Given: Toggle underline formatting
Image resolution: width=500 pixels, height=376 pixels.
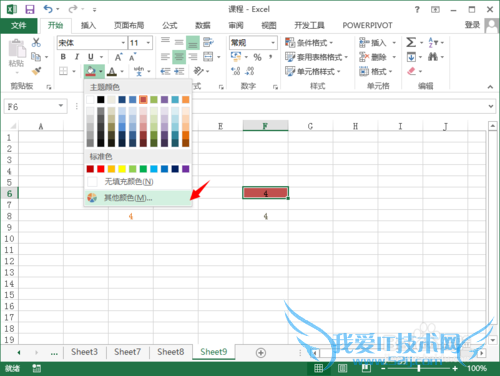Looking at the screenshot, I should tap(91, 57).
